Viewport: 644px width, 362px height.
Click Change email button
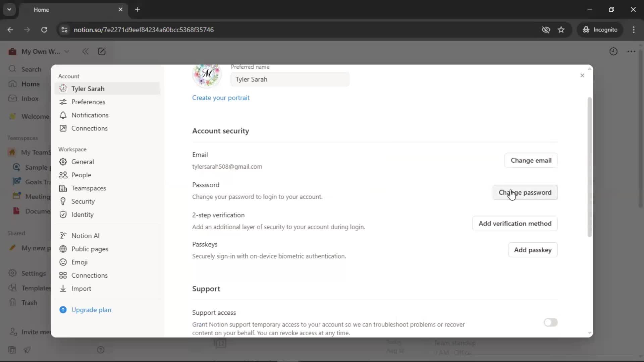tap(531, 161)
